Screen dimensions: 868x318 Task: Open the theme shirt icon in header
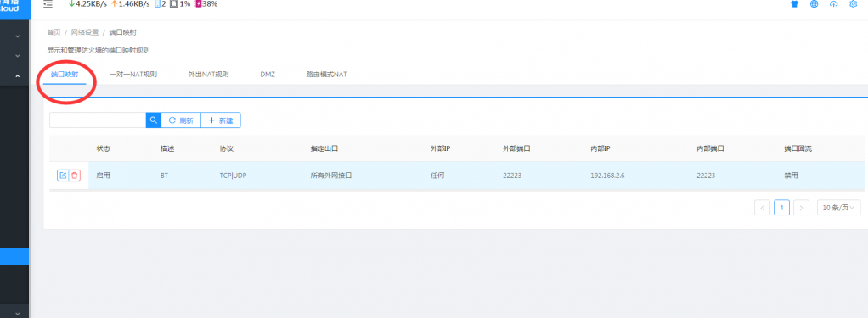(x=810, y=4)
